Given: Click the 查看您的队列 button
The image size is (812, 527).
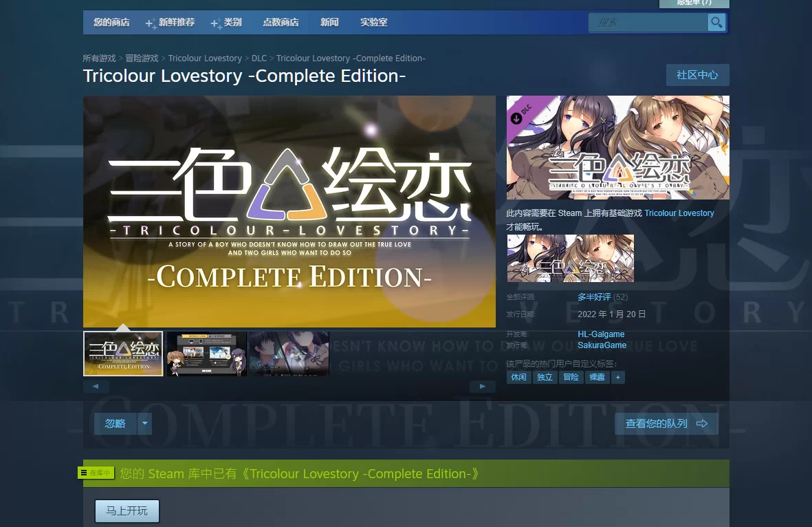Looking at the screenshot, I should tap(666, 424).
